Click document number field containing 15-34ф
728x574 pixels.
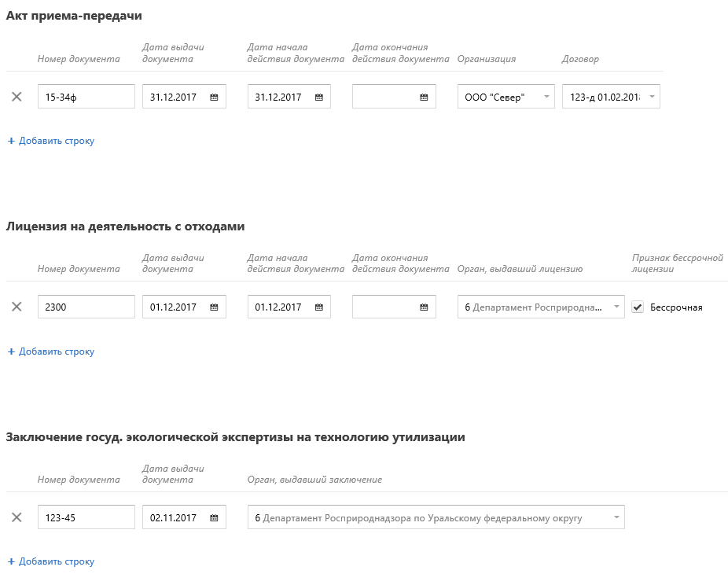(x=86, y=98)
